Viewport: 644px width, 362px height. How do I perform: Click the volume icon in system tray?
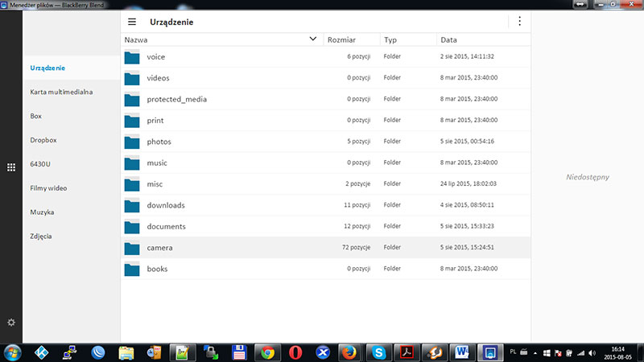pos(592,353)
